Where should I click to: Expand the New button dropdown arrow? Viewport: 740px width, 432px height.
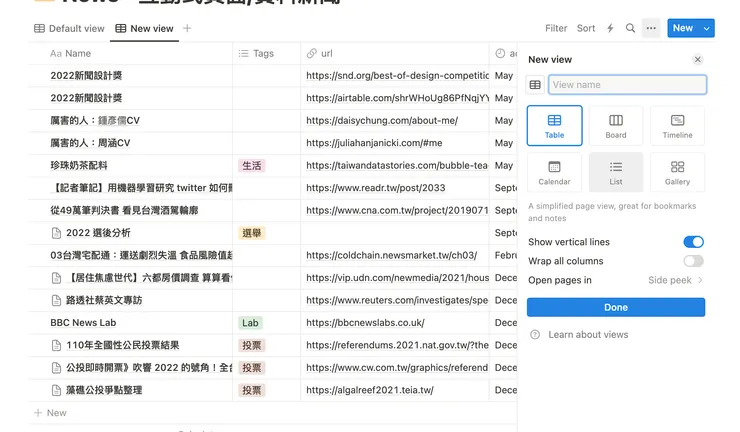[x=706, y=28]
